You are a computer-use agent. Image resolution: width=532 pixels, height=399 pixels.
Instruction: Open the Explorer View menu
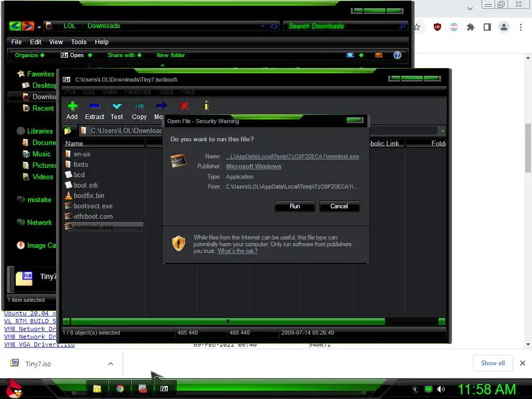[56, 42]
